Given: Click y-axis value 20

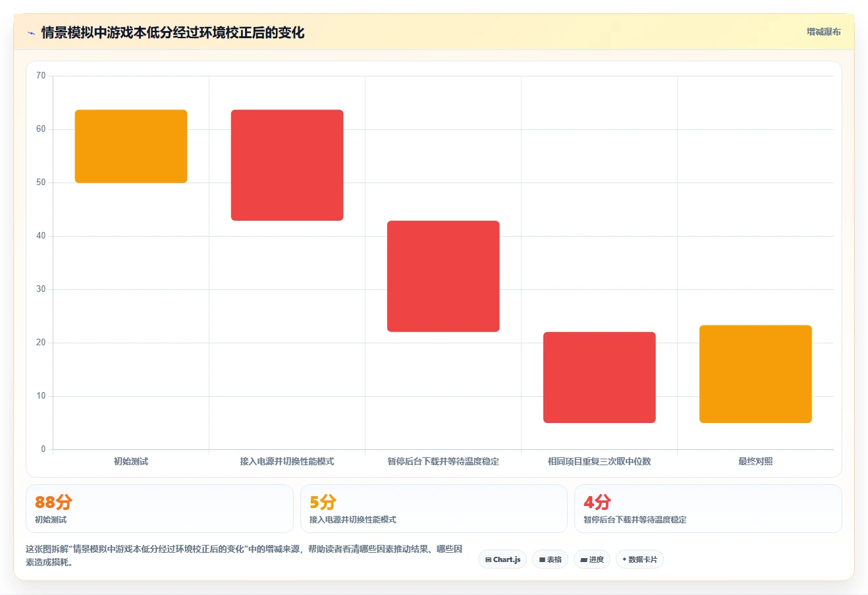Looking at the screenshot, I should pos(41,343).
